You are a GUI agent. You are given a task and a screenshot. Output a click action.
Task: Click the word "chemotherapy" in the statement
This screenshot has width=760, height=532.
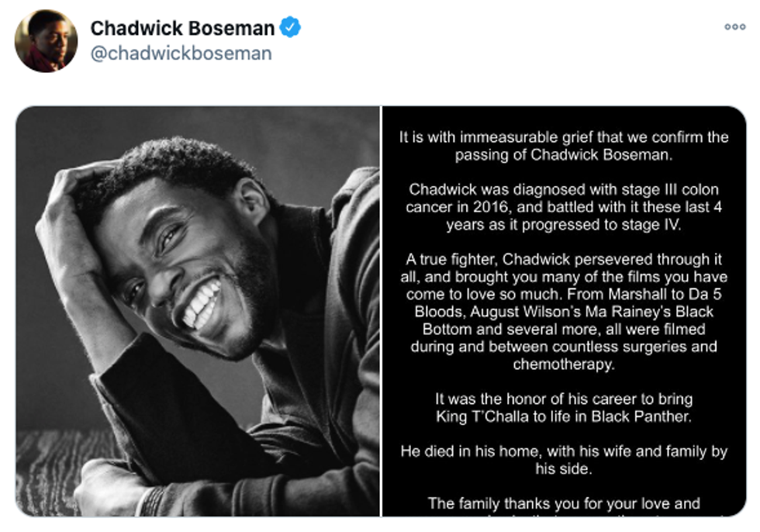pyautogui.click(x=564, y=364)
